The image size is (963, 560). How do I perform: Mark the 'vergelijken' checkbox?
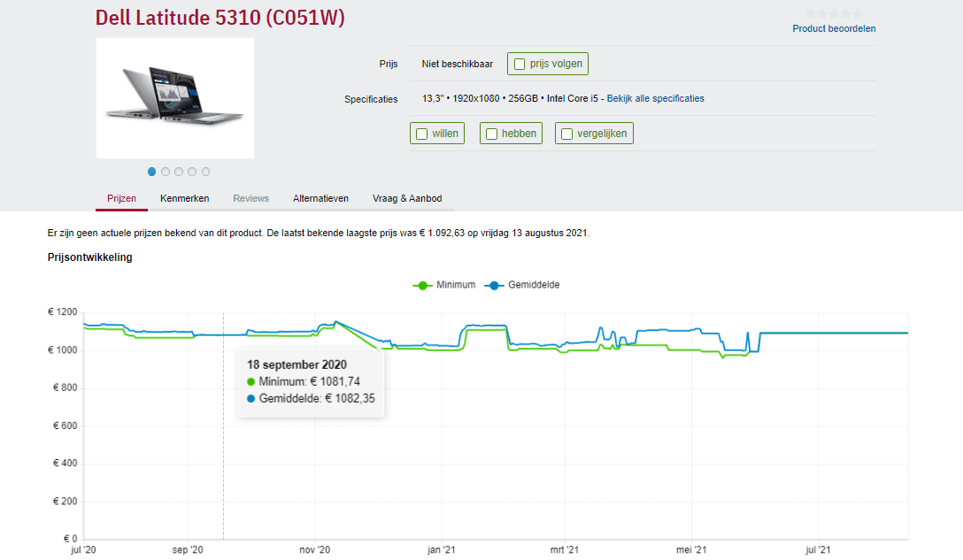tap(567, 134)
